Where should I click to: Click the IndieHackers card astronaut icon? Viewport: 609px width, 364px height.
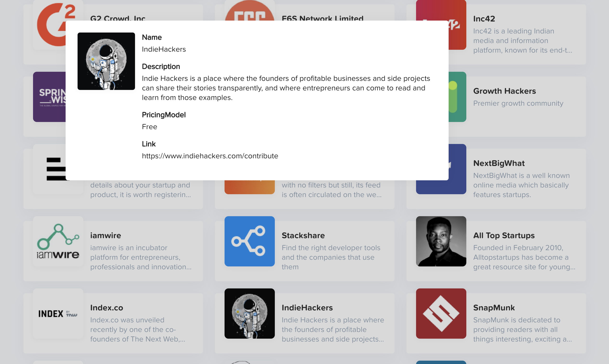tap(249, 313)
